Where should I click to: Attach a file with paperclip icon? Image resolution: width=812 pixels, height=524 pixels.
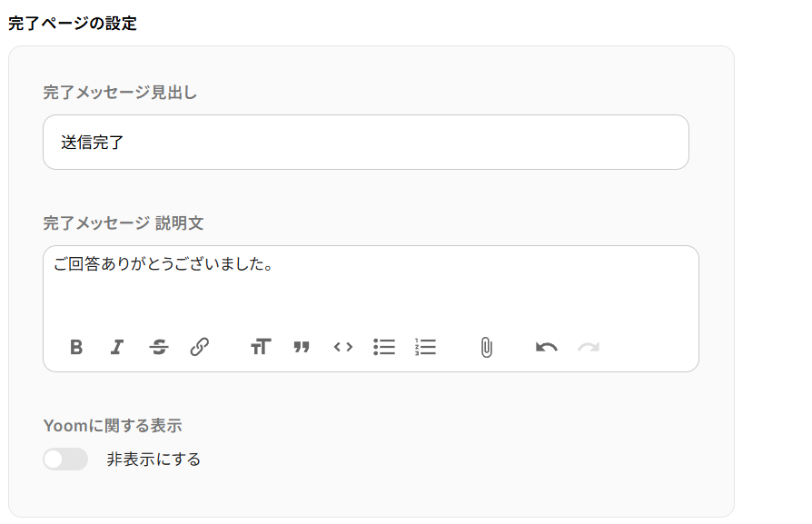(x=486, y=348)
